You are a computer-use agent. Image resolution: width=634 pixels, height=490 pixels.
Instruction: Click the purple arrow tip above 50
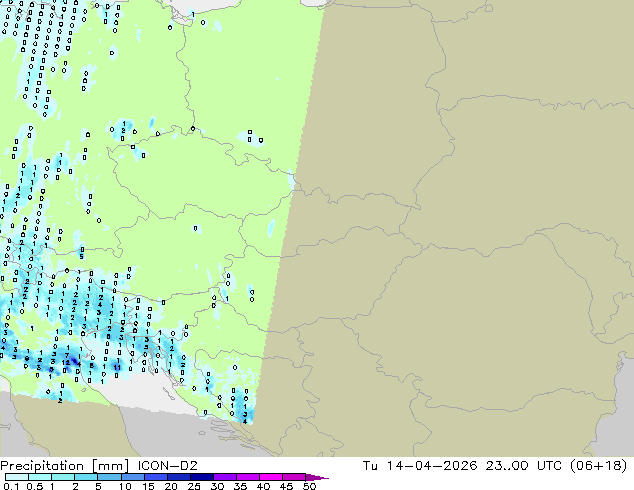317,477
